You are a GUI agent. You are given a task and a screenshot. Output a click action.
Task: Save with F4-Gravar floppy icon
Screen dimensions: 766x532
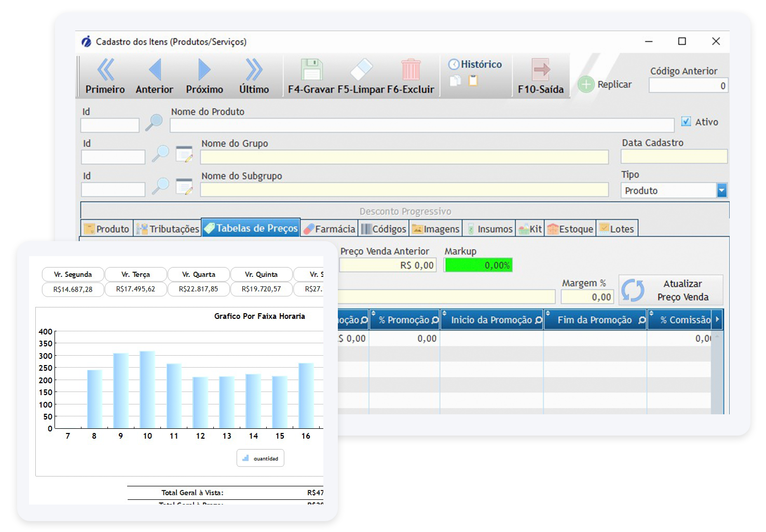point(311,70)
